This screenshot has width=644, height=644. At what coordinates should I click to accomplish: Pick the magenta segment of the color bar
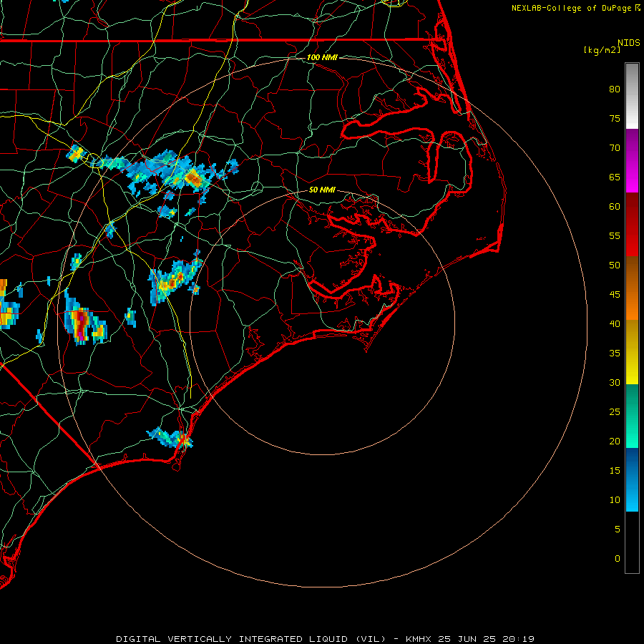coord(632,160)
